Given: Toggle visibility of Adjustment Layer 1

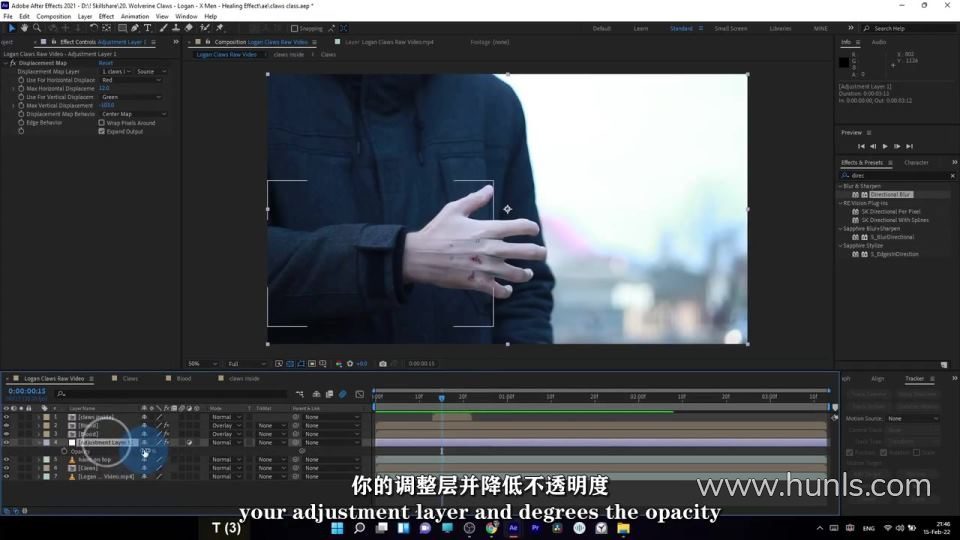Looking at the screenshot, I should (x=6, y=443).
